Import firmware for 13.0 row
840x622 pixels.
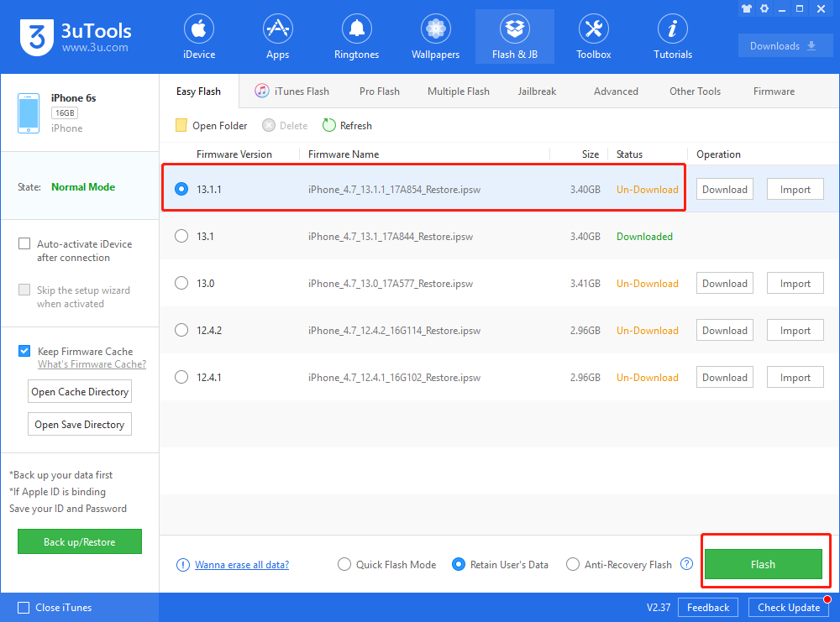[795, 283]
